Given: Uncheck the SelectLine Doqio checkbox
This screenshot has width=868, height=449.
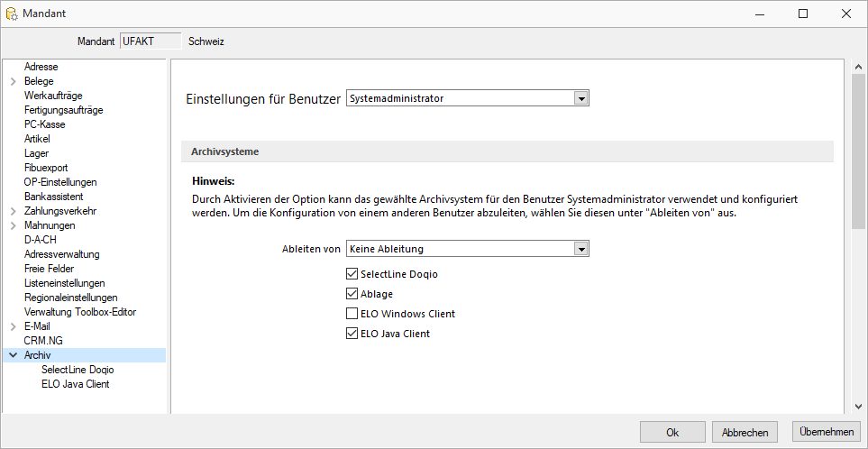Looking at the screenshot, I should pos(352,273).
